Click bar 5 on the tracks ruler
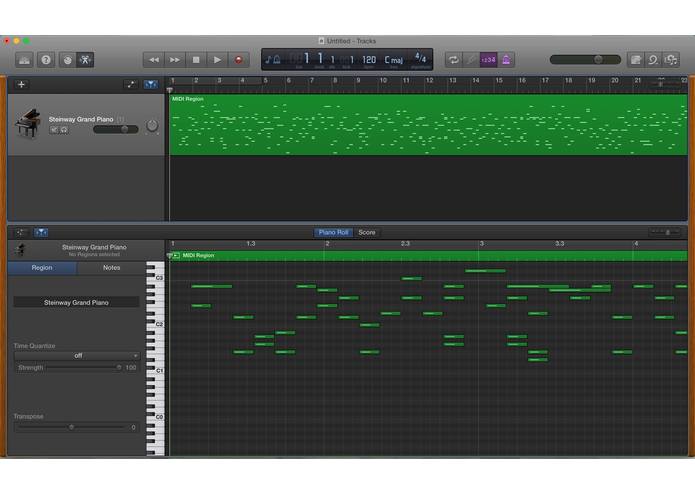Screen dimensions: 695x494 [x=266, y=81]
